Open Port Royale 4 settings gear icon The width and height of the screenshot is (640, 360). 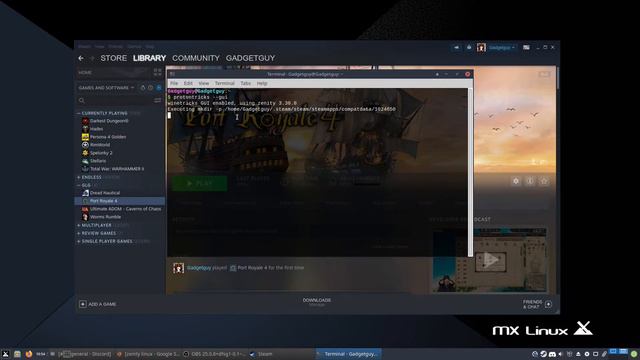(516, 181)
